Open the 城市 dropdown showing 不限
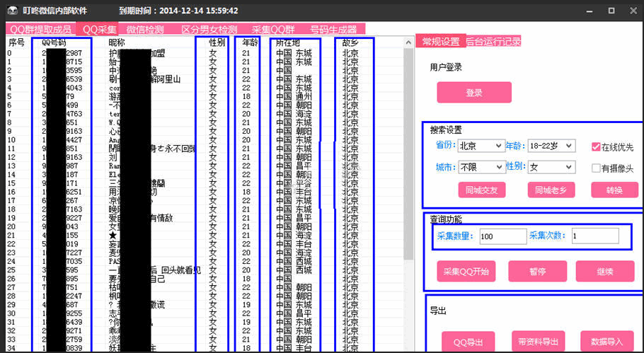The height and width of the screenshot is (353, 644). 481,168
